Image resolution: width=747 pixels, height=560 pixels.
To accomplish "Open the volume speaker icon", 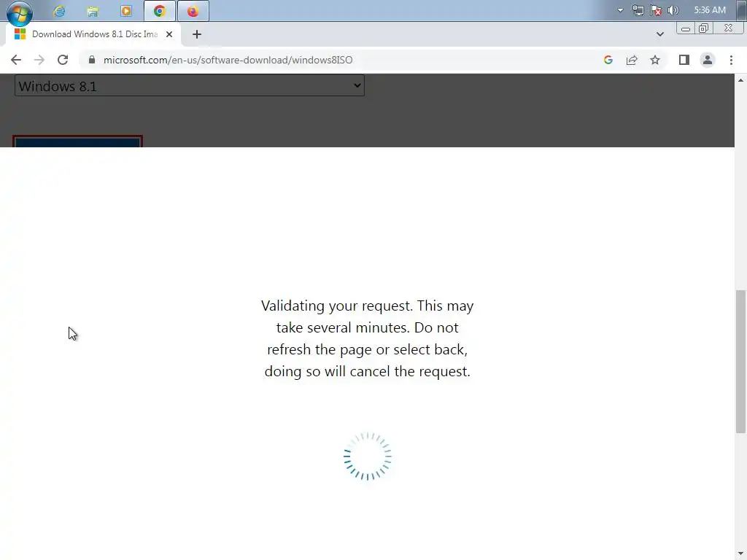I will point(673,10).
